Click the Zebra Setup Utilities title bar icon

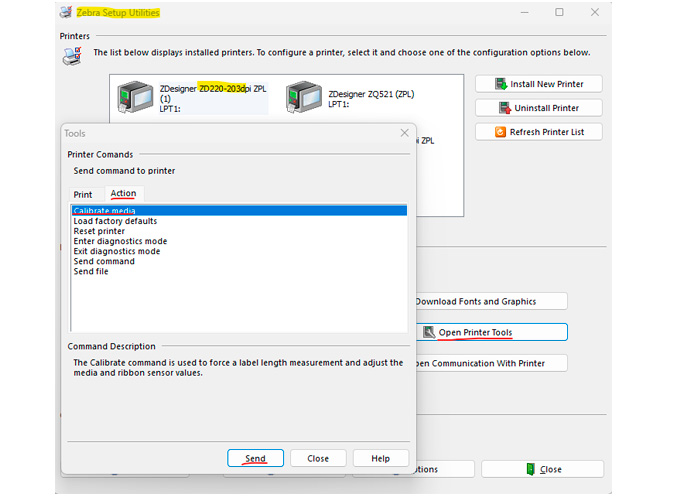[x=66, y=12]
